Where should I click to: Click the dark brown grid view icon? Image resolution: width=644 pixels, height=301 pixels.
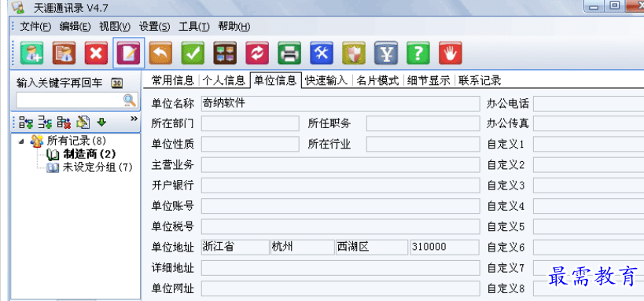coord(225,53)
